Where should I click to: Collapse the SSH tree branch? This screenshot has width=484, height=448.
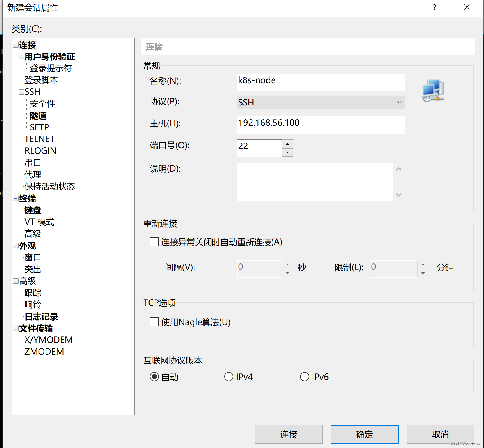pos(21,92)
